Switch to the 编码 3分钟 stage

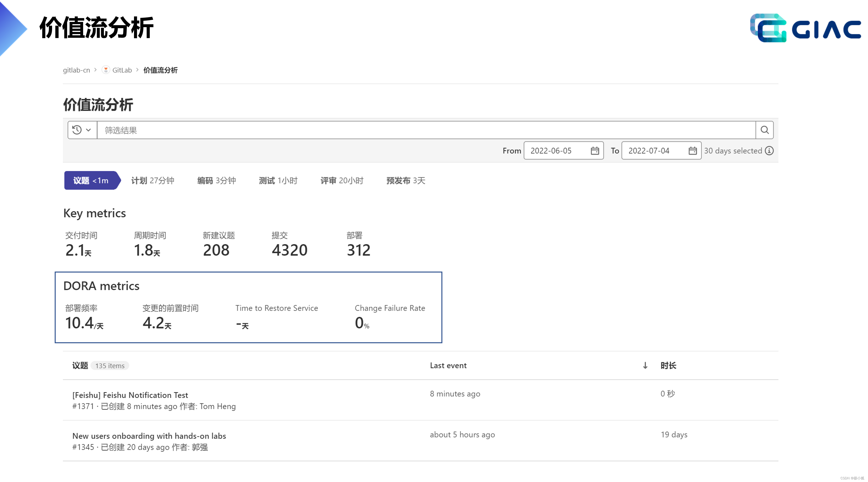pyautogui.click(x=216, y=181)
